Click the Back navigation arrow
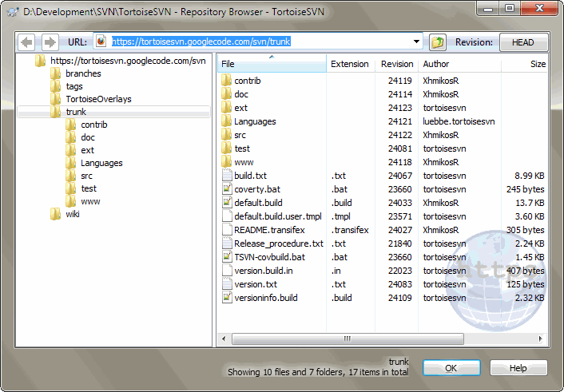 [x=26, y=42]
